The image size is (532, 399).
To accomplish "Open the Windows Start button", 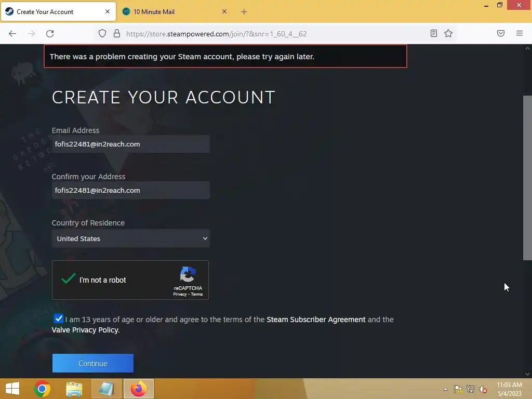I will [12, 389].
